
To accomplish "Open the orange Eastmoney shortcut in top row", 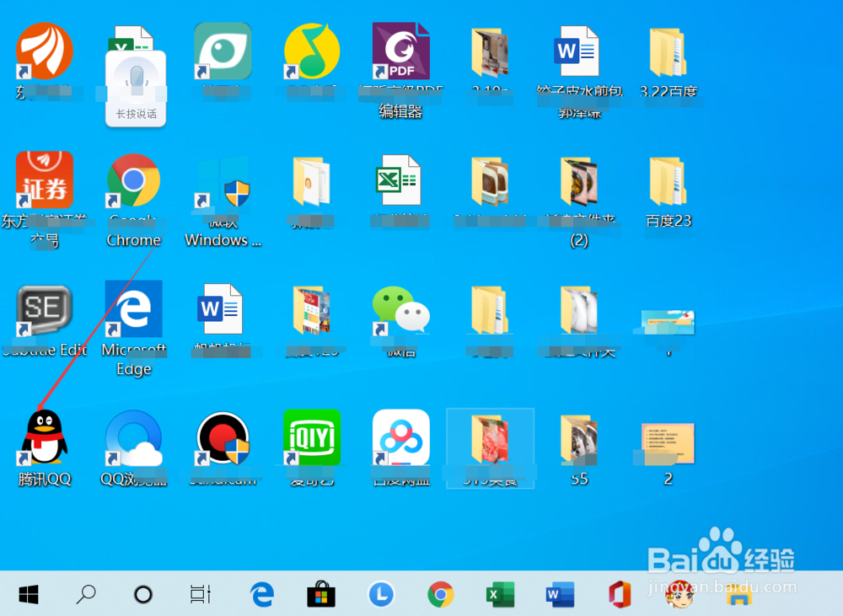I will pos(44,51).
